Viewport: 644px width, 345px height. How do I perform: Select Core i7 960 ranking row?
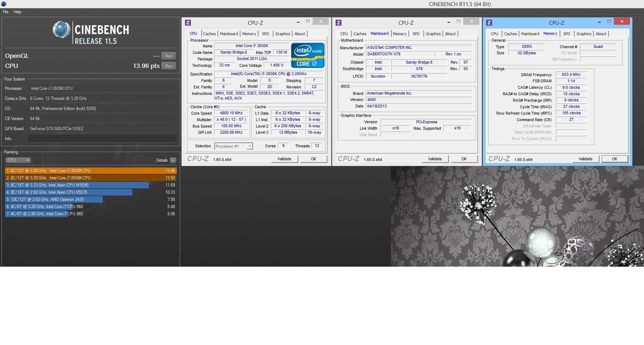91,207
